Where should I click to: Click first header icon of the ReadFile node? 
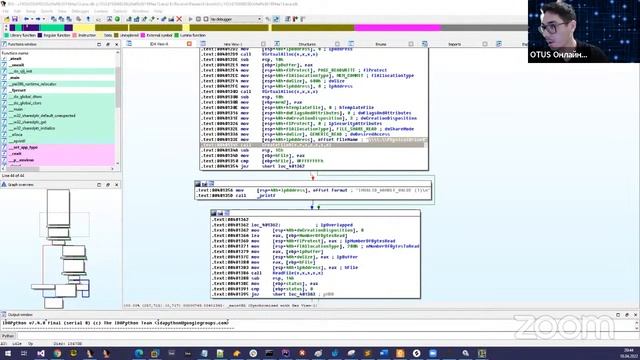[213, 213]
